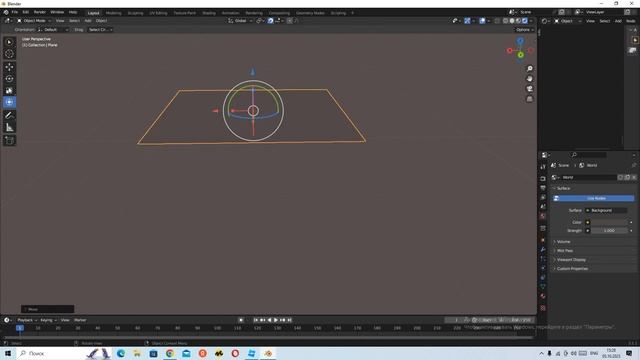This screenshot has height=360, width=640.
Task: Click the timeline play button
Action: click(276, 320)
